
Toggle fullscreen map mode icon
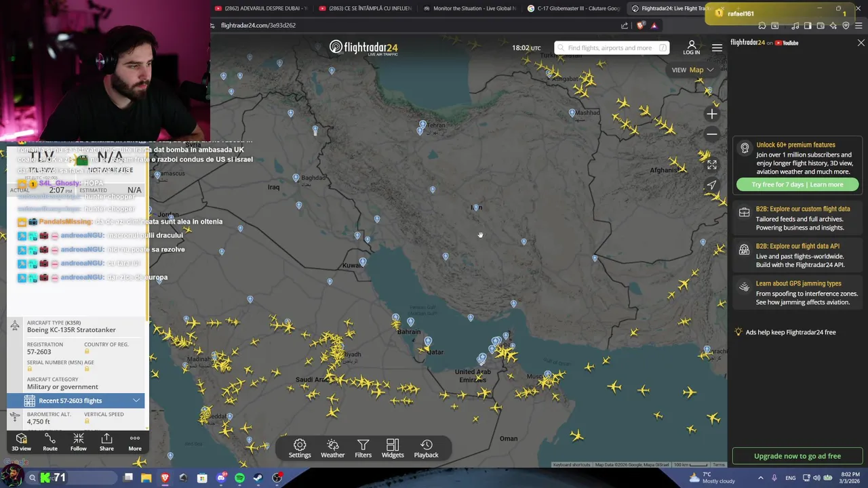coord(711,165)
